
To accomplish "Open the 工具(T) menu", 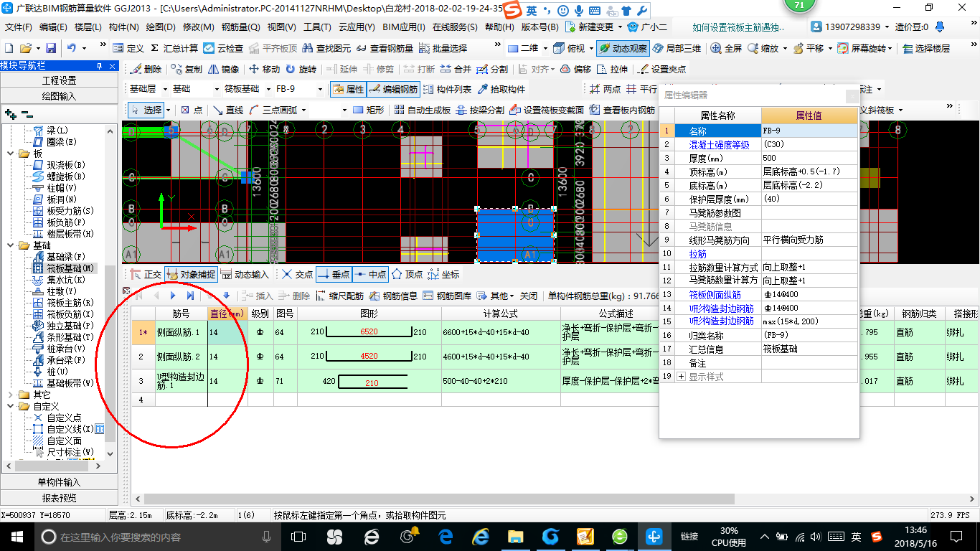I will 317,27.
